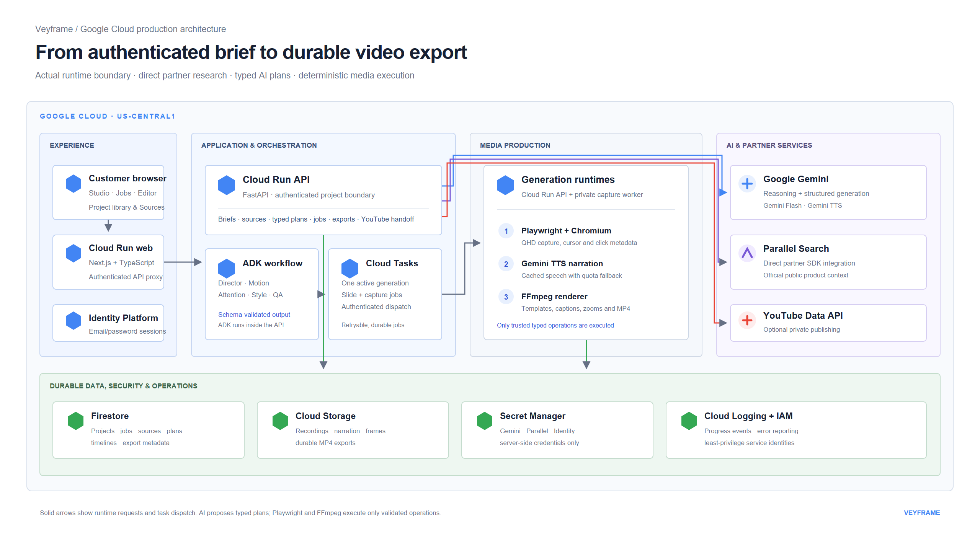
Task: Click 'Authenticated API proxy' text
Action: pos(126,277)
